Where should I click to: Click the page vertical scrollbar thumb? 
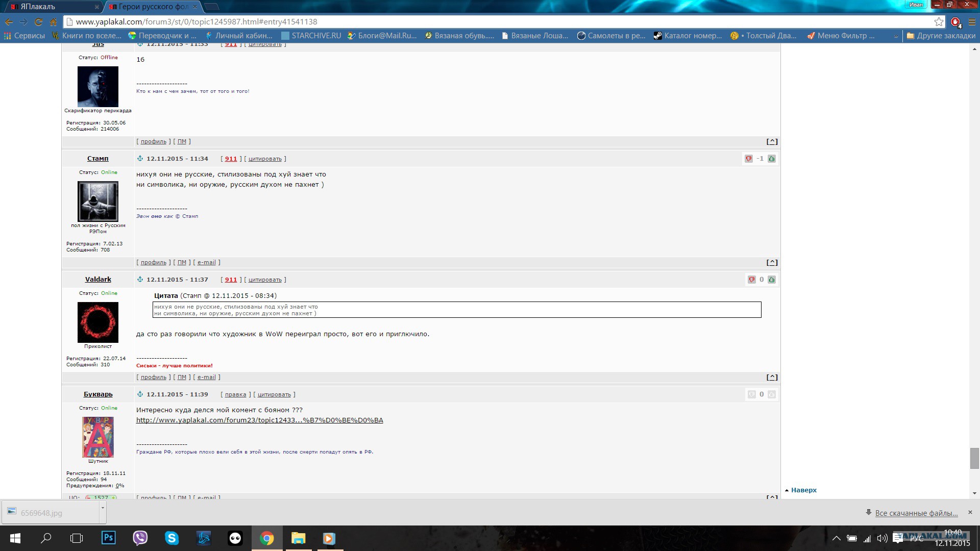[x=975, y=458]
